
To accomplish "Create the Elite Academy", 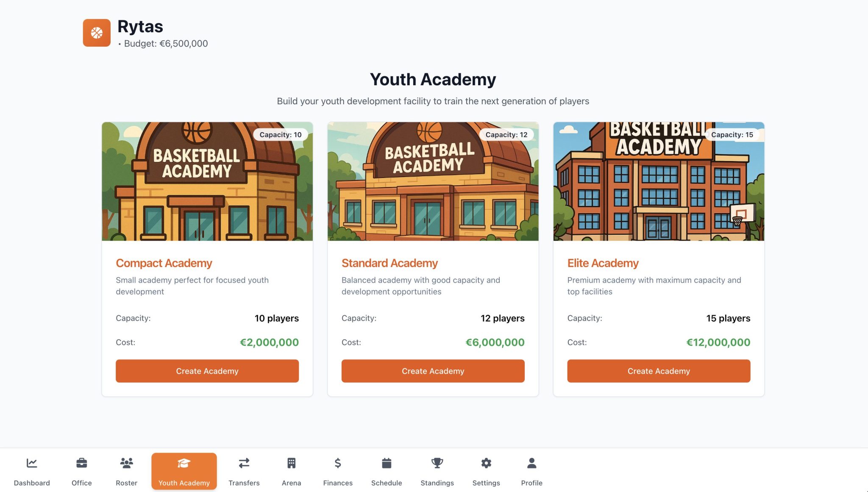I will click(659, 371).
